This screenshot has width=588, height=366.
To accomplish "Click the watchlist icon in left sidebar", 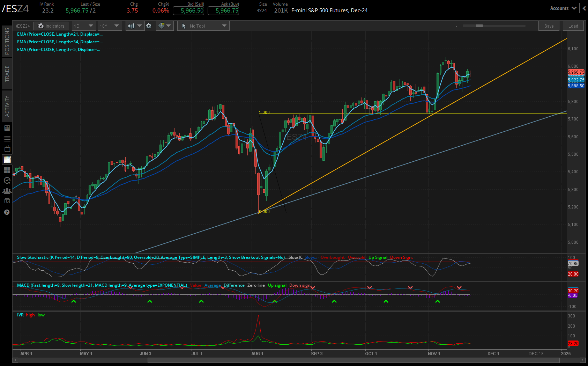I will point(7,138).
